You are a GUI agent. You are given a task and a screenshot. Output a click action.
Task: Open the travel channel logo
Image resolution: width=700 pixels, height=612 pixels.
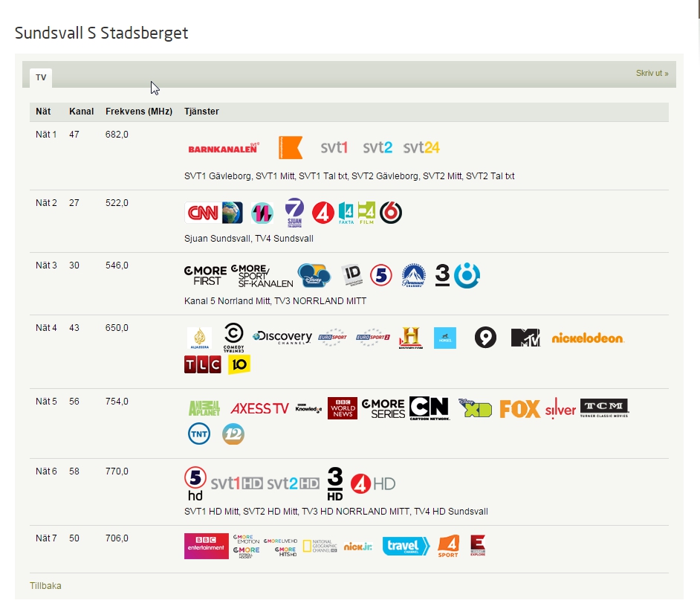click(406, 547)
